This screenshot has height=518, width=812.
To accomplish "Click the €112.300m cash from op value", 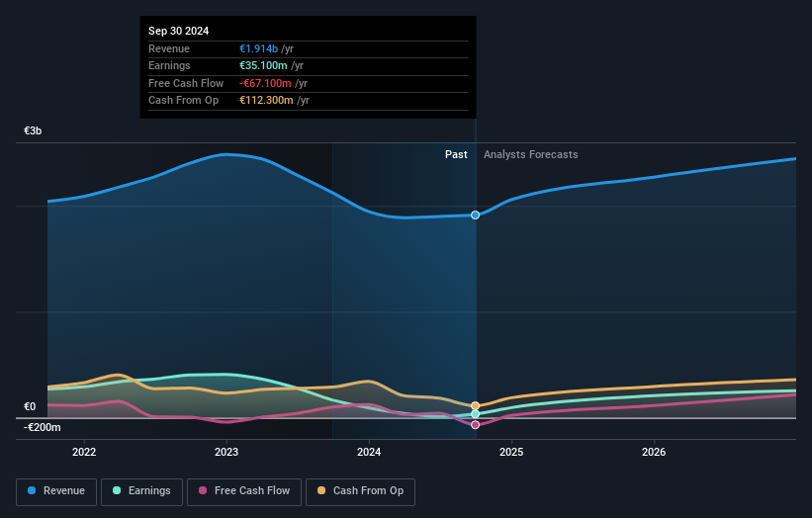I will (266, 101).
